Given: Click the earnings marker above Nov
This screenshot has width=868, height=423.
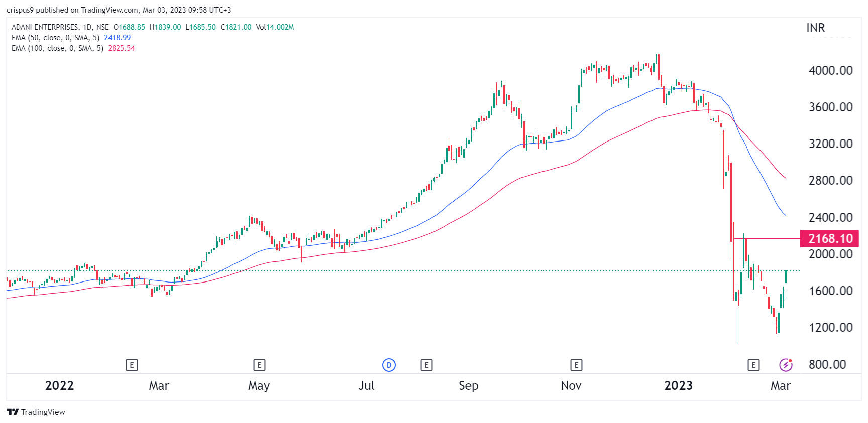Looking at the screenshot, I should (576, 365).
